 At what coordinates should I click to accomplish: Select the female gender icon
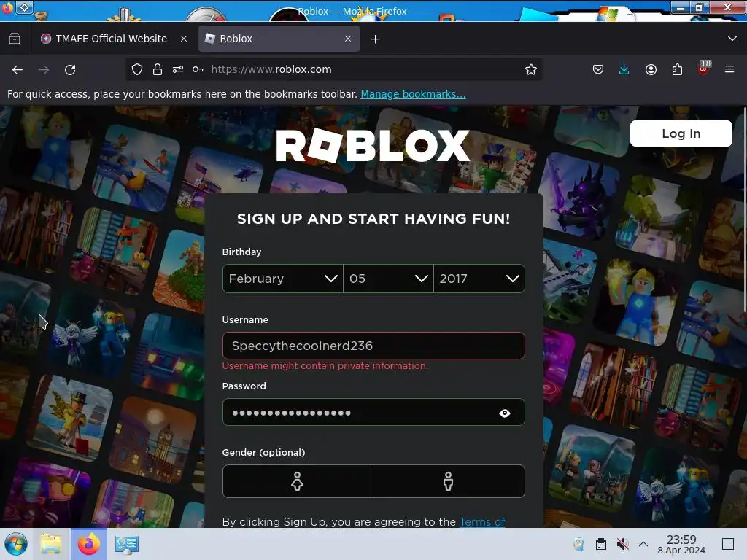tap(298, 481)
